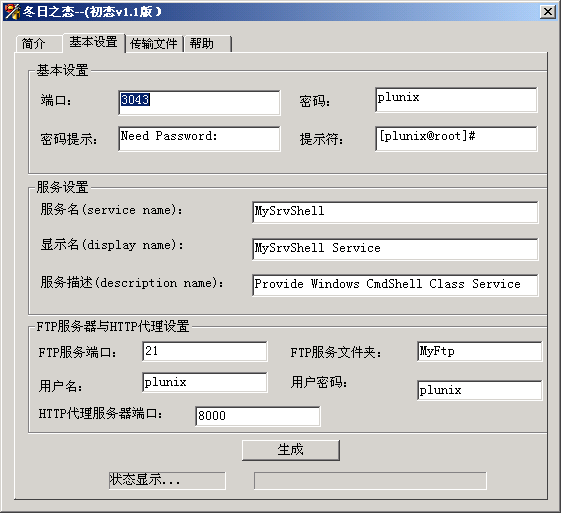Click the FTP服务端口 field with 21
Image resolution: width=561 pixels, height=513 pixels.
point(205,351)
